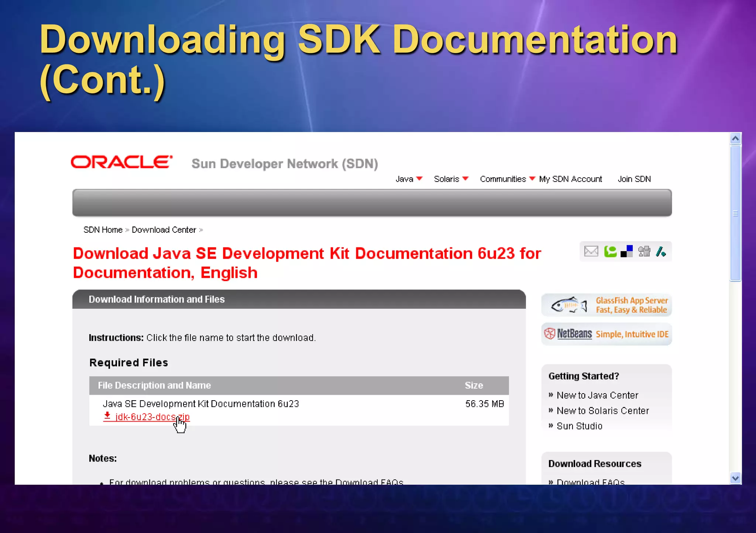This screenshot has width=756, height=533.
Task: Click the Getting Started? heading
Action: click(583, 376)
